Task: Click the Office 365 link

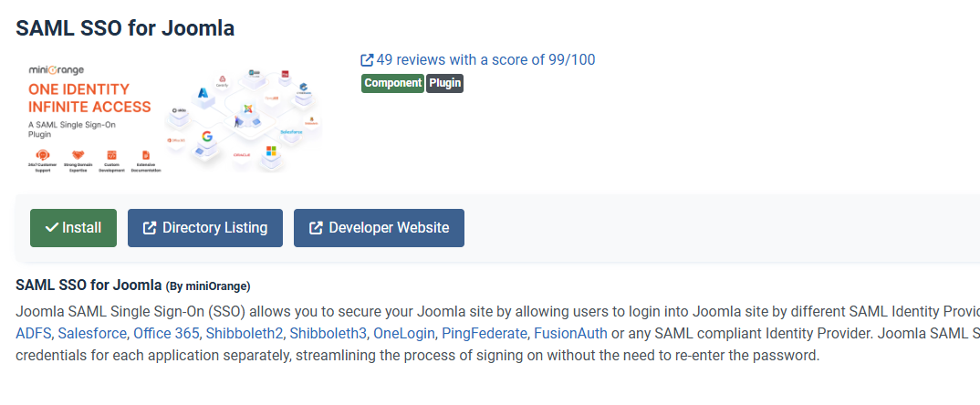Action: tap(165, 333)
